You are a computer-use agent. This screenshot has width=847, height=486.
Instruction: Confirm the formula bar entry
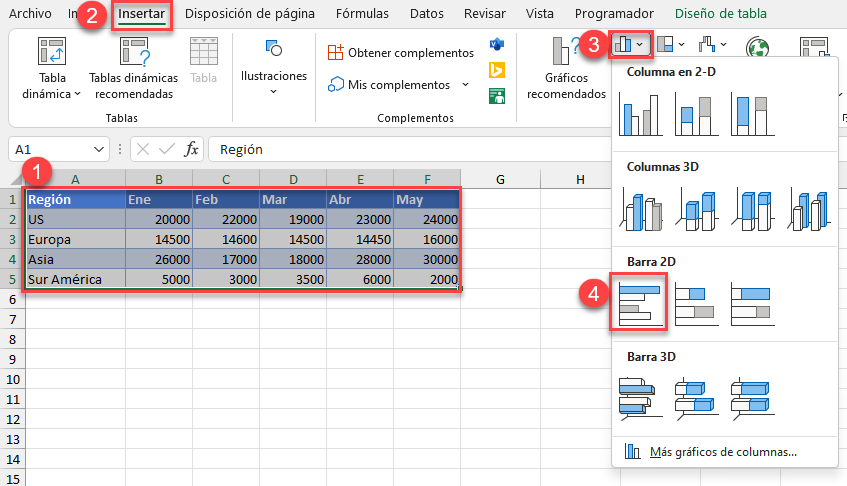pos(166,149)
